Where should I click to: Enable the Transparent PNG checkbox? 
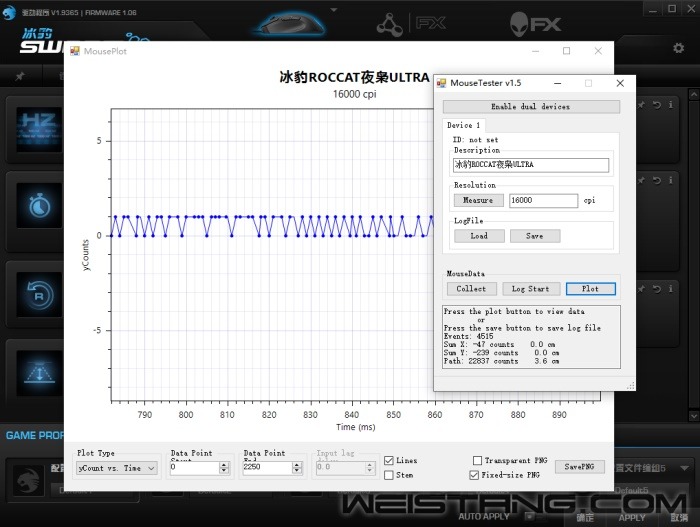pos(477,460)
